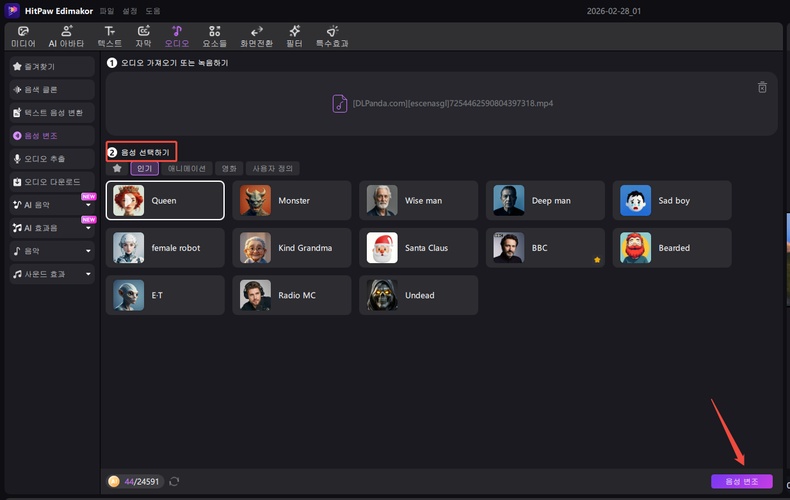
Task: Open the 자막 (Subtitle) tool
Action: (x=143, y=37)
